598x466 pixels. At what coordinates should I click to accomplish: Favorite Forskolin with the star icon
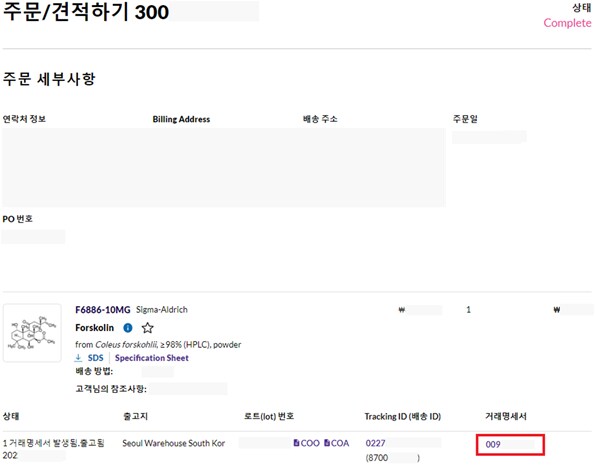tap(147, 328)
